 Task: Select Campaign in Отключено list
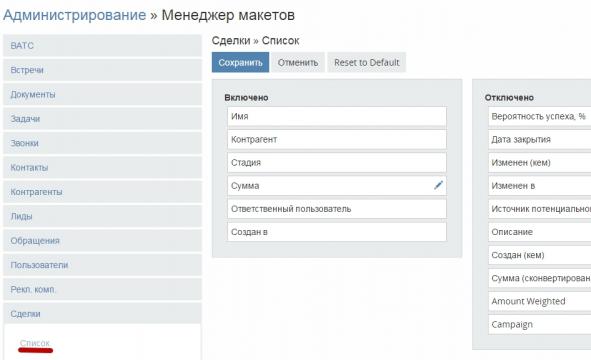pyautogui.click(x=540, y=325)
